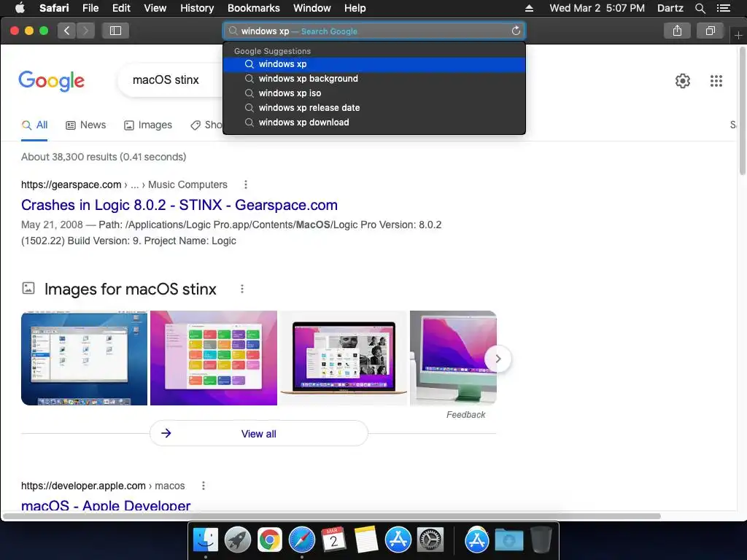This screenshot has height=560, width=747.
Task: Select the 'windows xp download' suggestion
Action: [x=374, y=122]
